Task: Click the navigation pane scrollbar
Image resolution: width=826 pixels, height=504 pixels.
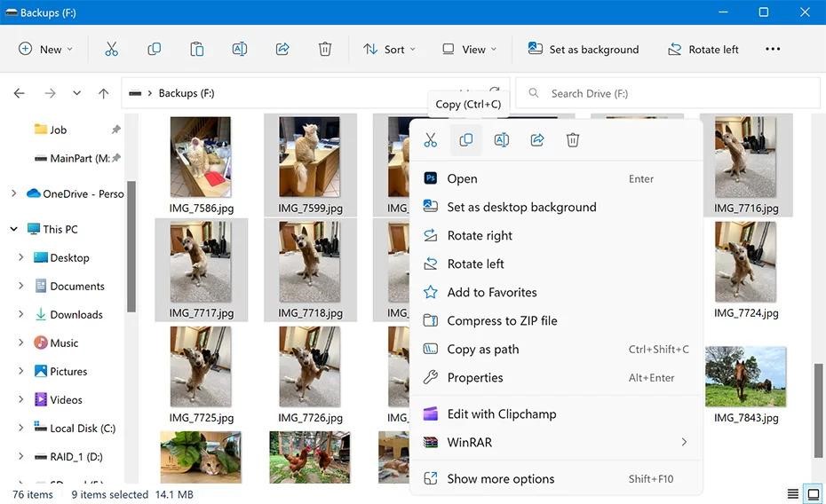Action: click(131, 247)
